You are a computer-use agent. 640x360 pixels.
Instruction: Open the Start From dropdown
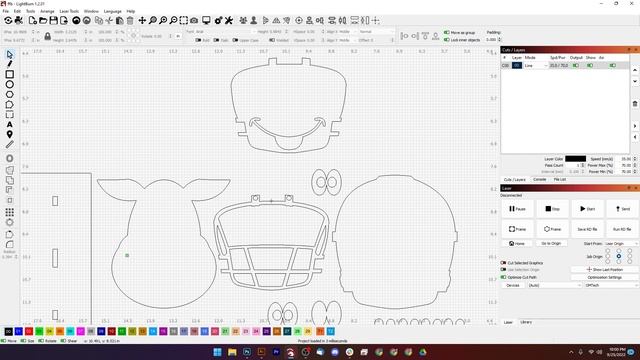pos(621,244)
